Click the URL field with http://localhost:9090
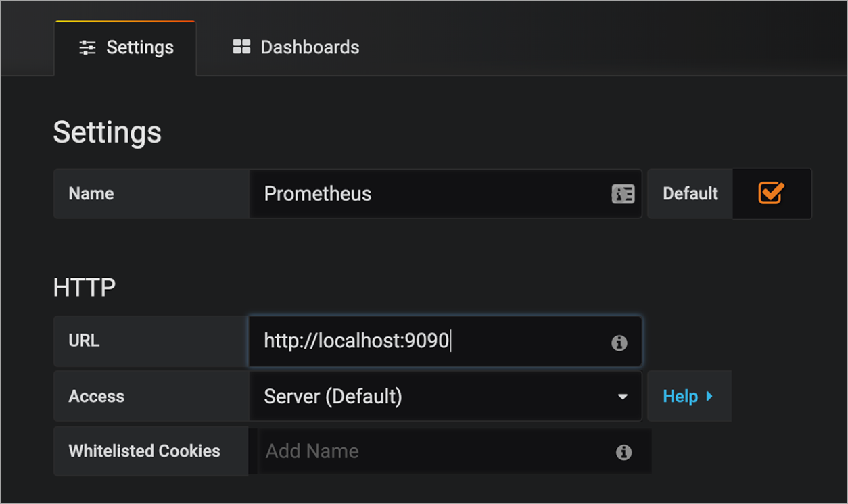The image size is (848, 504). point(445,341)
